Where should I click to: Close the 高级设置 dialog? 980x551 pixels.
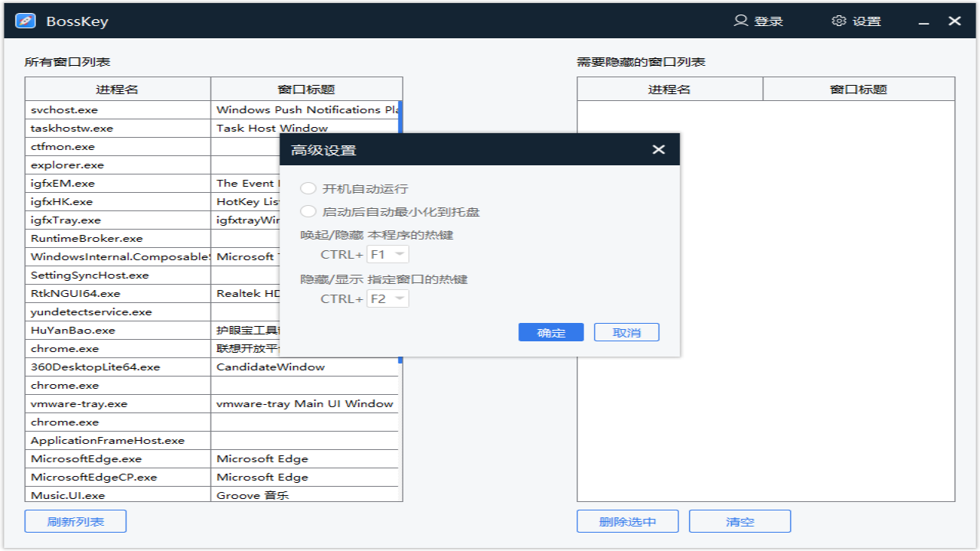658,149
